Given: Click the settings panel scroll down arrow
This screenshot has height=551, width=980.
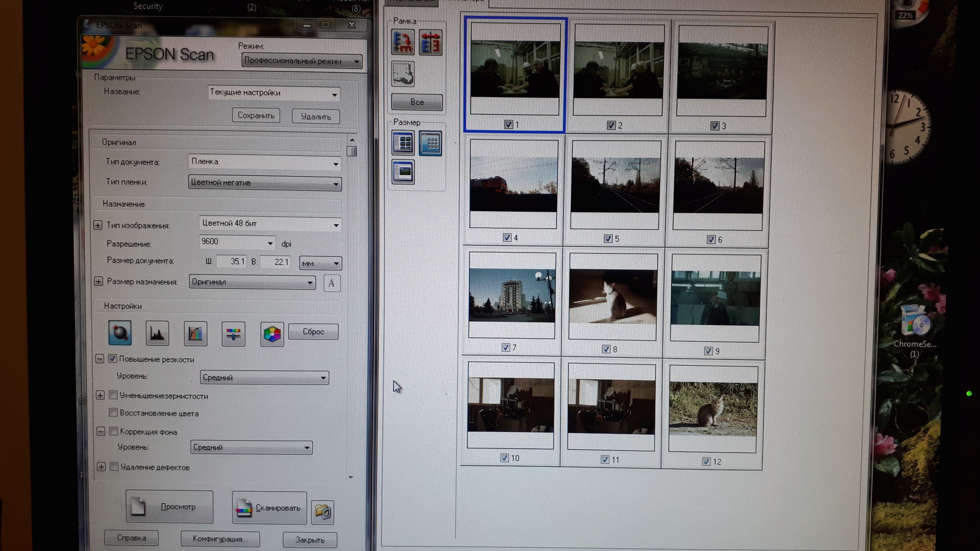Looking at the screenshot, I should (351, 477).
